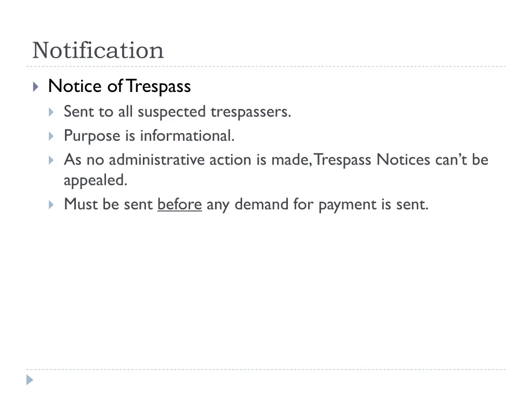Click the word demand in the last bullet
The height and width of the screenshot is (399, 532).
point(261,204)
